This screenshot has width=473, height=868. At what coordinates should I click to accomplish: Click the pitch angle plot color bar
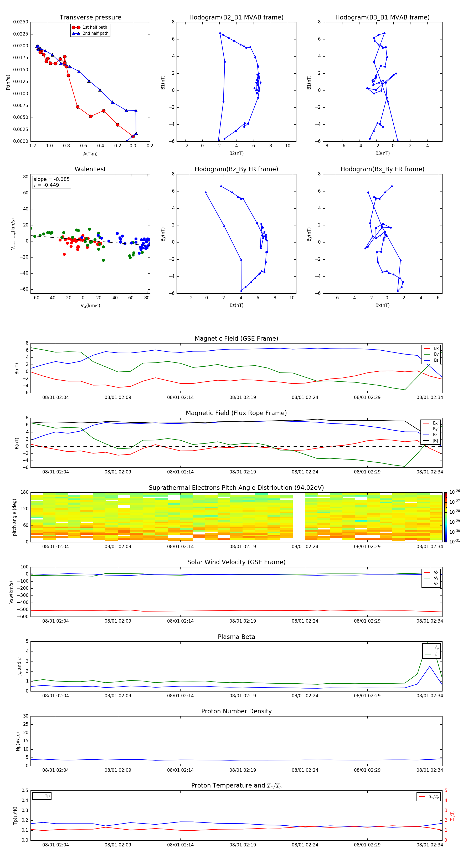[x=446, y=517]
